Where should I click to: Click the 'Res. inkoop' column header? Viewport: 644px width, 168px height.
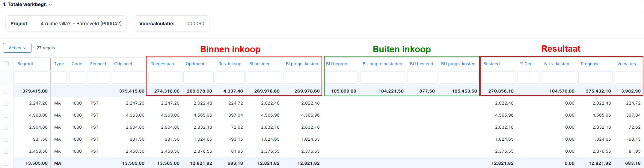[x=230, y=64]
